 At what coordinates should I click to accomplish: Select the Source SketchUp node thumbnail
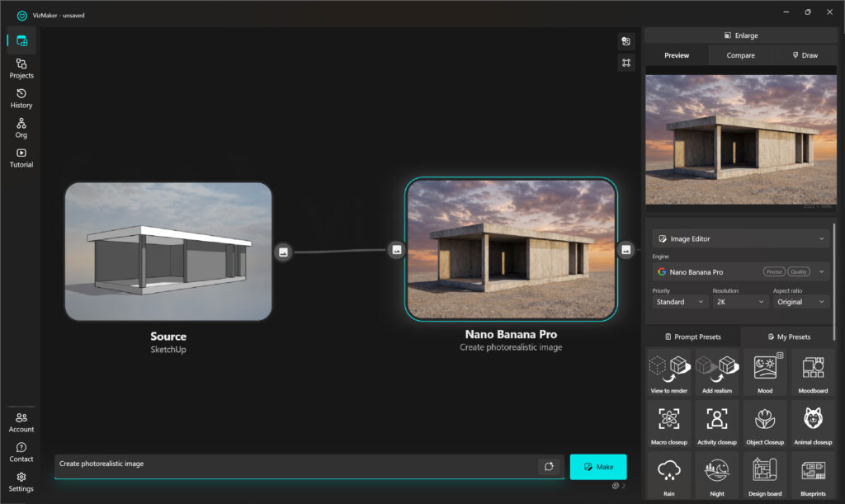(168, 252)
